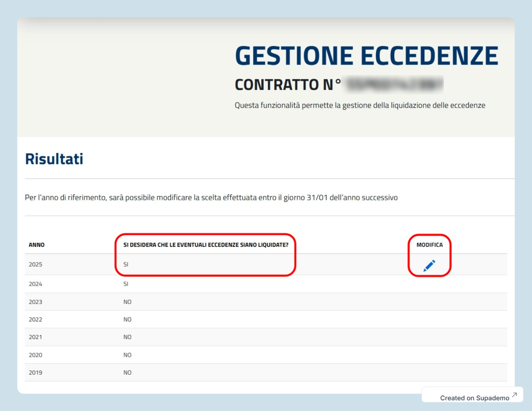Select the 2021 year cell
The width and height of the screenshot is (532, 411).
click(35, 337)
